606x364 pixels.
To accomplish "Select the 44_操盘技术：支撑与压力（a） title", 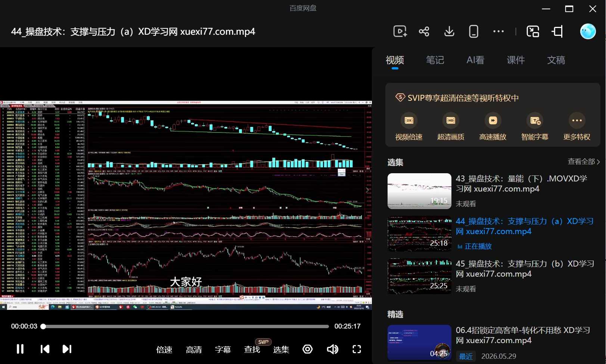I will pos(525,226).
